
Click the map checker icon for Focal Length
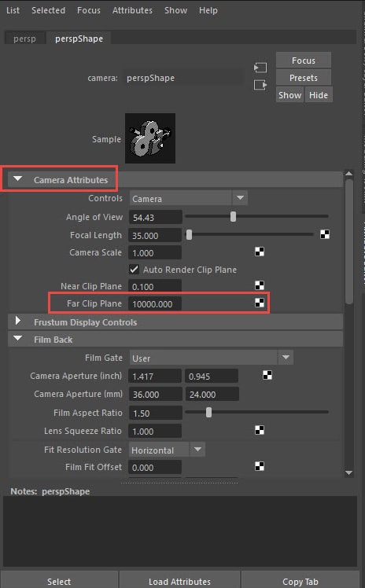pyautogui.click(x=325, y=235)
